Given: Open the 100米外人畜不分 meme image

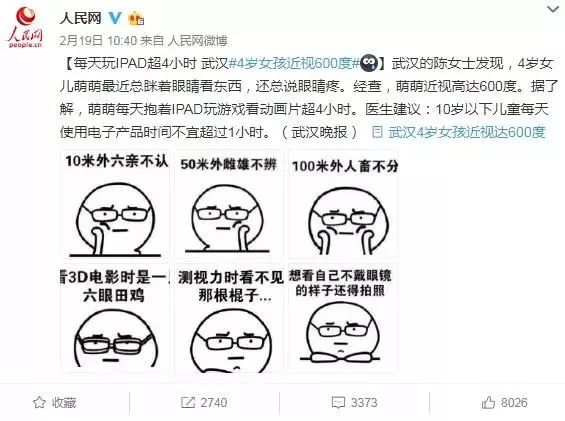Looking at the screenshot, I should tap(343, 204).
